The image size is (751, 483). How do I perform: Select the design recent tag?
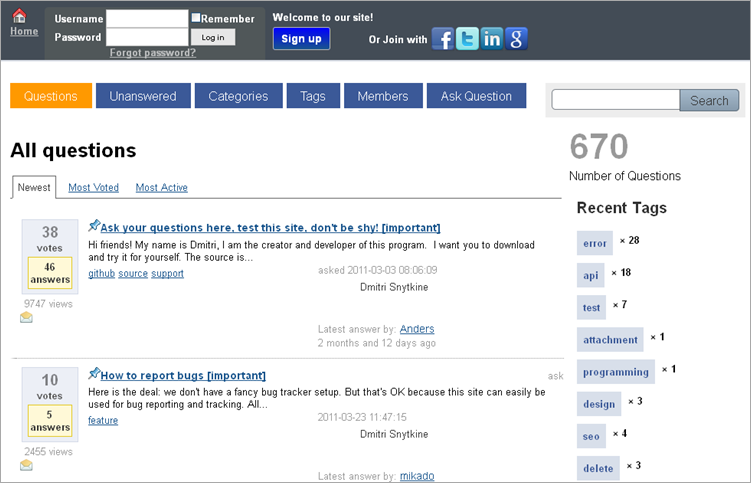tap(599, 404)
